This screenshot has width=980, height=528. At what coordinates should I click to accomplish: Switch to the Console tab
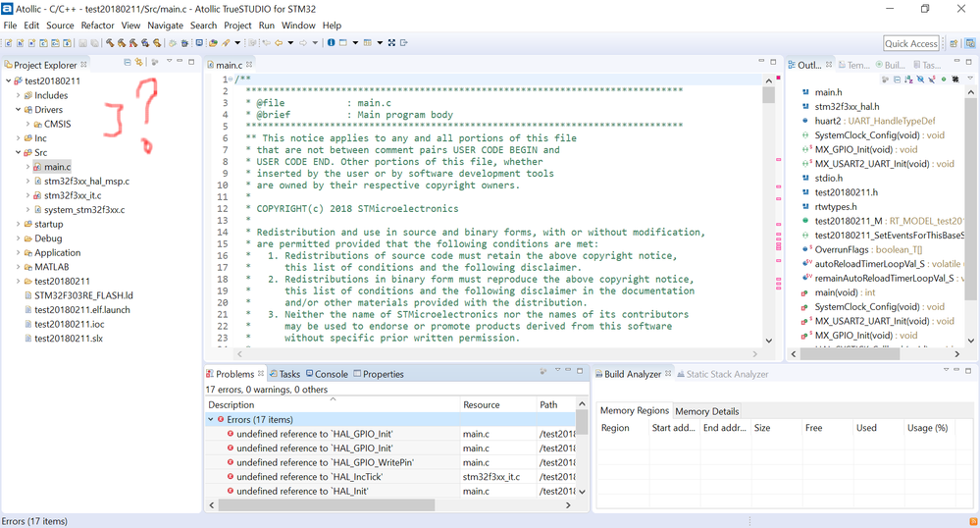coord(327,374)
